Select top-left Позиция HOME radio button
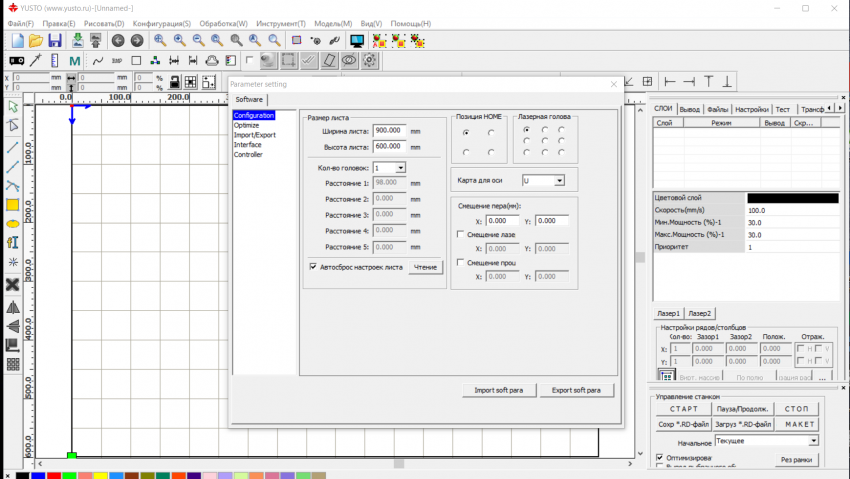Image resolution: width=850 pixels, height=479 pixels. (465, 132)
